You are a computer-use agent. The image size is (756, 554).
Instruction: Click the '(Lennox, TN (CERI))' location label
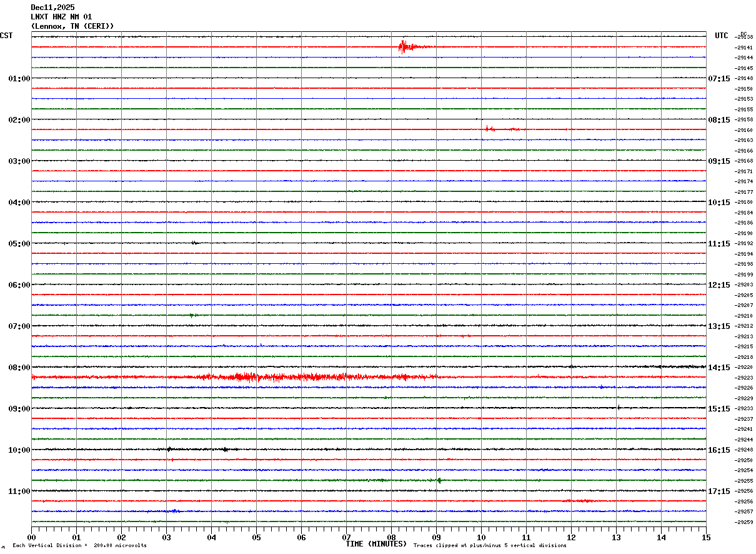coord(72,26)
